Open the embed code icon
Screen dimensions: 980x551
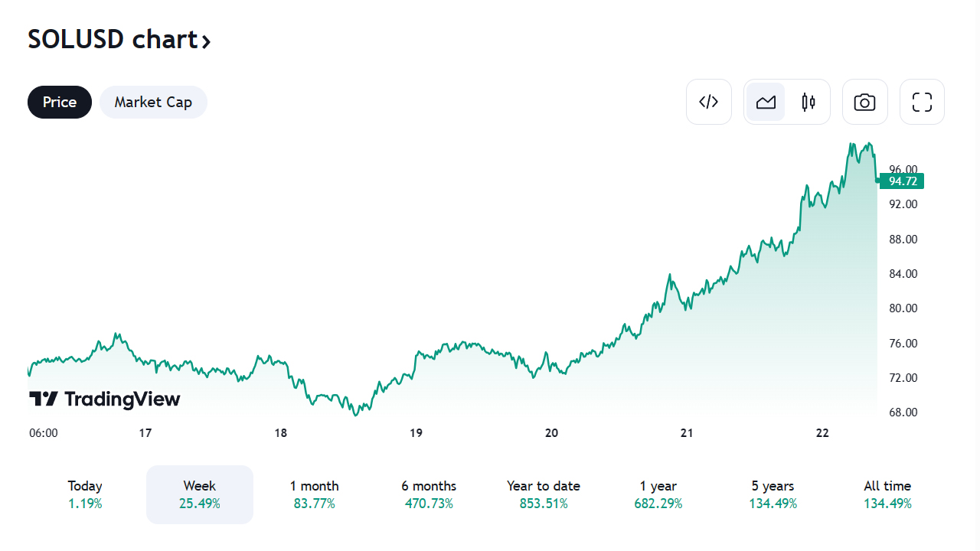click(x=708, y=102)
